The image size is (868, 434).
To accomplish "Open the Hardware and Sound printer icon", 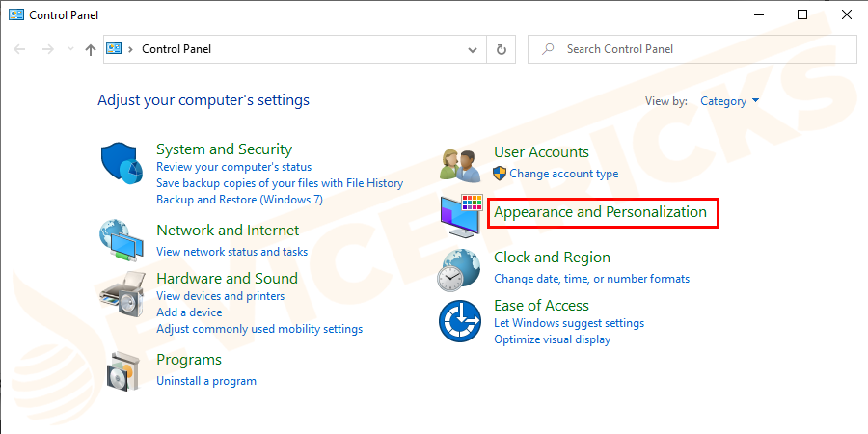I will [122, 293].
